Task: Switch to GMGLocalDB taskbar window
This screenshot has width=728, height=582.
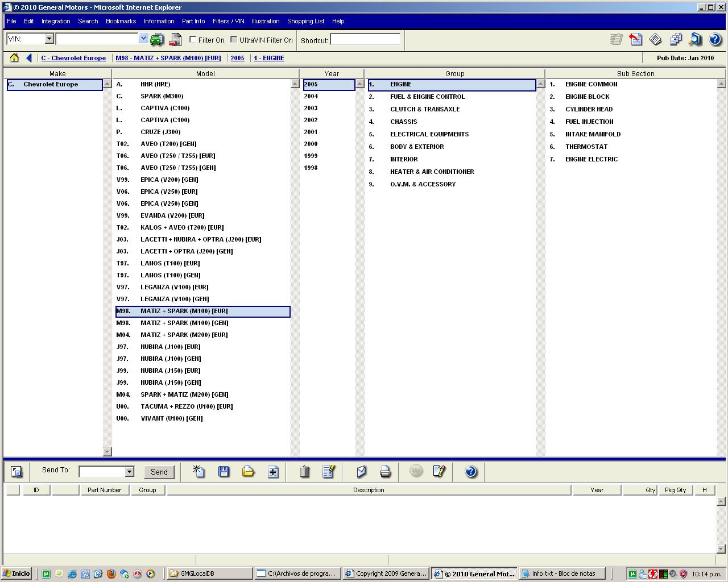Action: 210,573
